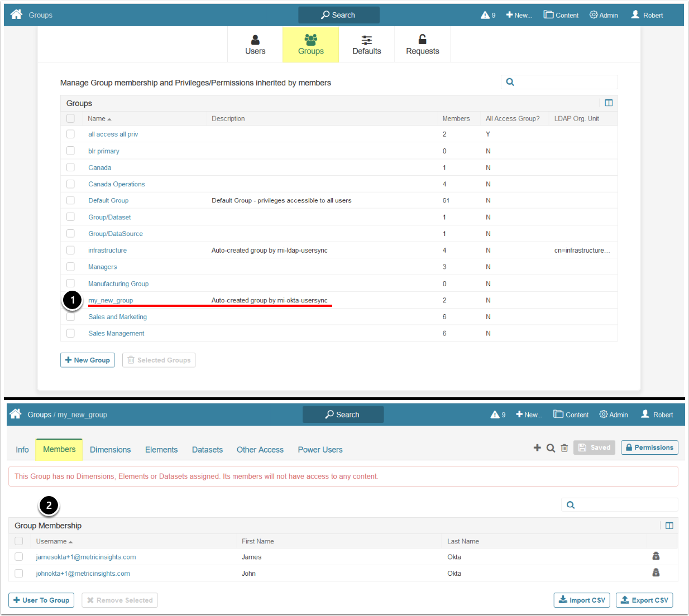Click column chooser icon in Group Membership
The image size is (689, 616).
669,526
